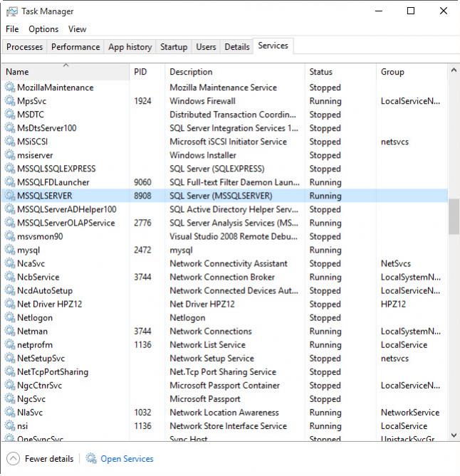Click the gear icon beside NcaSvc
Viewport: 460px width, 476px height.
point(10,263)
